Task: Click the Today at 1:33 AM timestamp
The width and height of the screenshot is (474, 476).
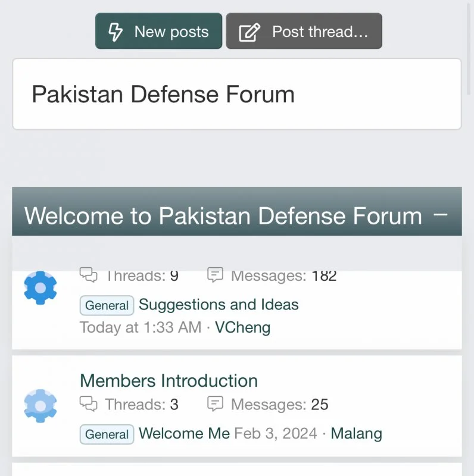Action: pyautogui.click(x=140, y=327)
